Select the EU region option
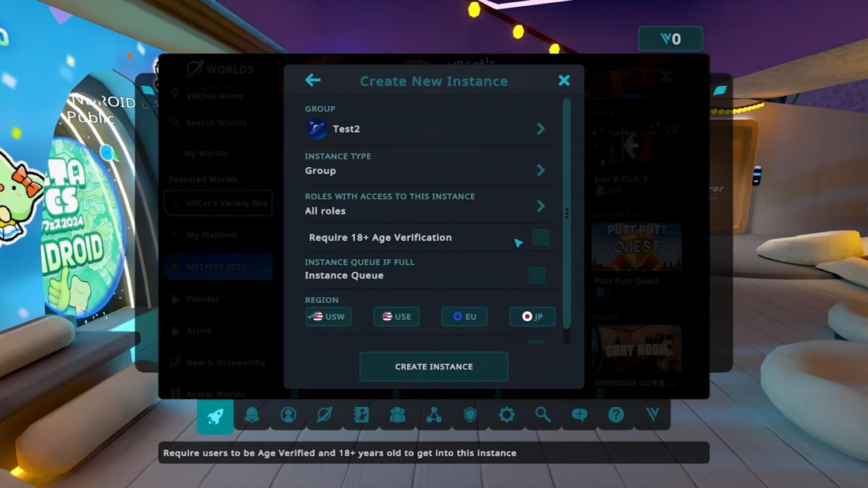This screenshot has width=868, height=488. click(x=464, y=316)
